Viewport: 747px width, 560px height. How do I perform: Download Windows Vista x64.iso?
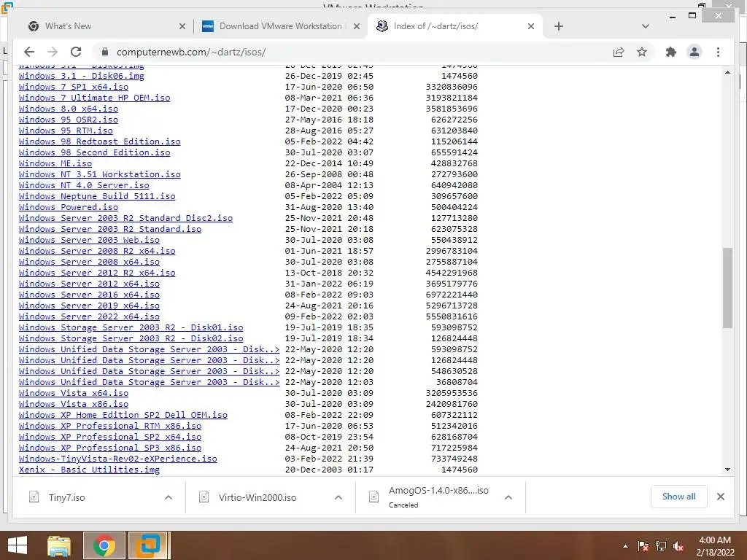pos(74,393)
